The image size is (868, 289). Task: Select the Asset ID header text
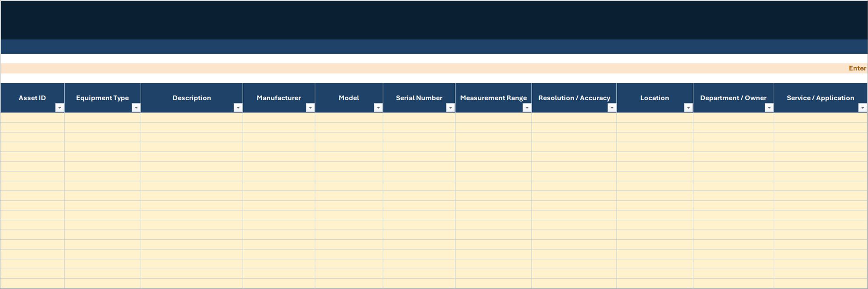coord(32,98)
